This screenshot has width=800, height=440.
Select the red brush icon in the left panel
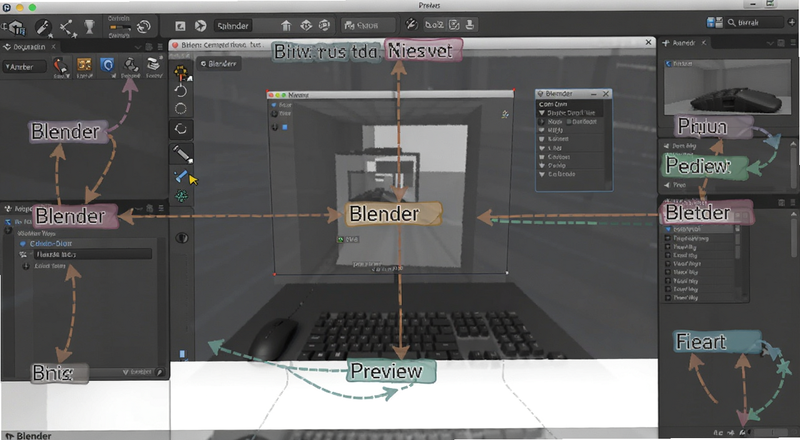tap(61, 65)
